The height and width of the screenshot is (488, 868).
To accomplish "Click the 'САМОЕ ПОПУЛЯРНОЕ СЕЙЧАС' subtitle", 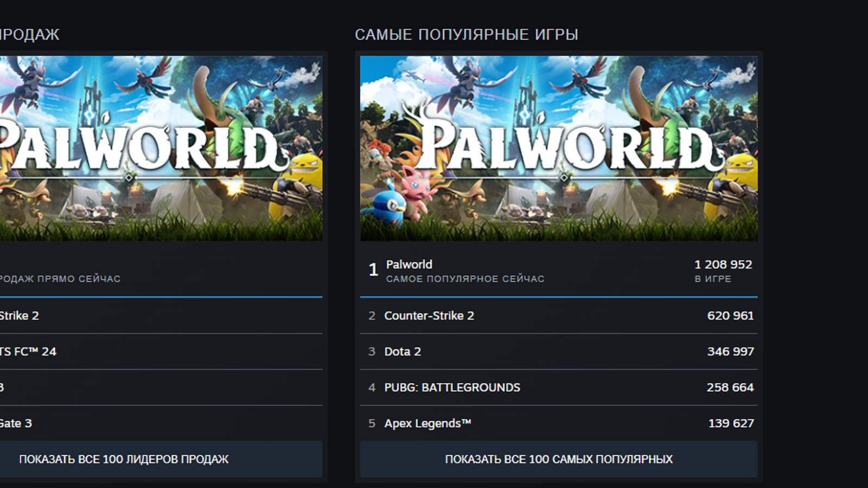I will coord(465,279).
